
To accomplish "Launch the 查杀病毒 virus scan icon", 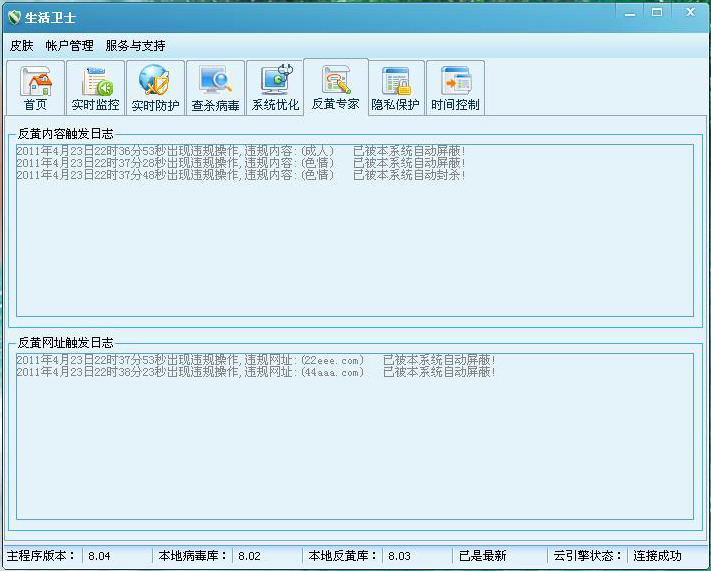I will pos(215,88).
